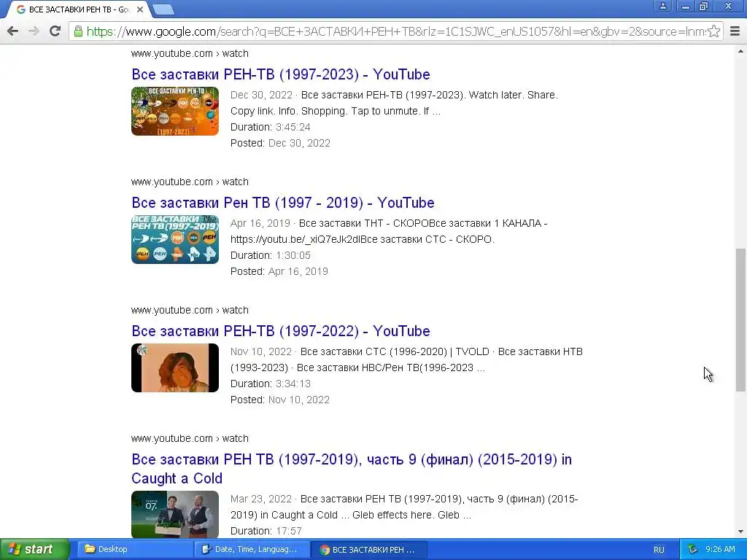Click the 1997-2022 result video thumbnail
The image size is (747, 560).
click(x=175, y=367)
